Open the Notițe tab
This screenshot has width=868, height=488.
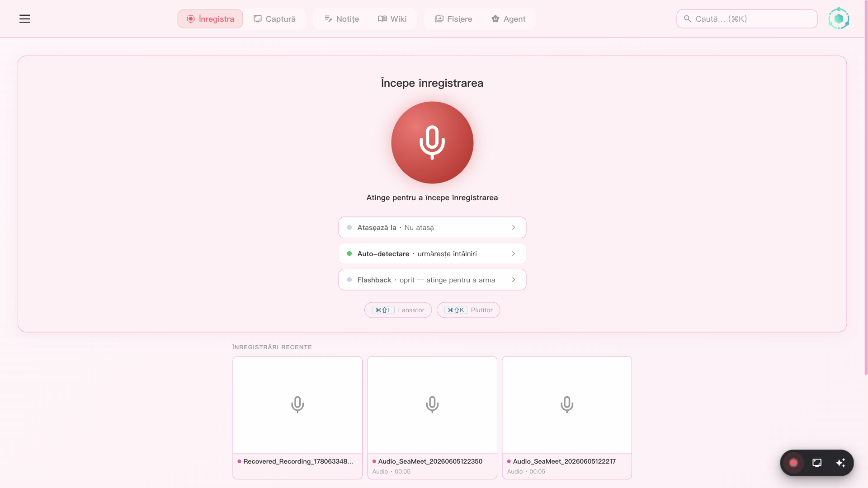(342, 19)
